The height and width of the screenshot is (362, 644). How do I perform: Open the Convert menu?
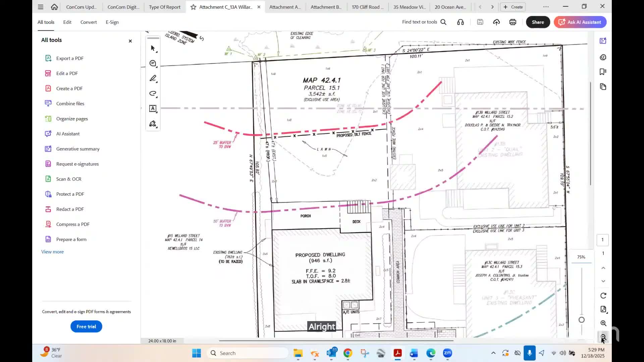point(89,22)
